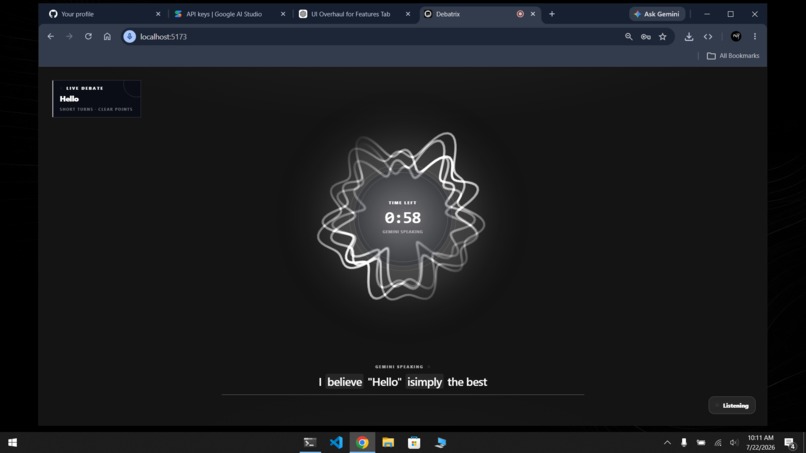Click the microphone tray icon
806x453 pixels.
coord(684,442)
